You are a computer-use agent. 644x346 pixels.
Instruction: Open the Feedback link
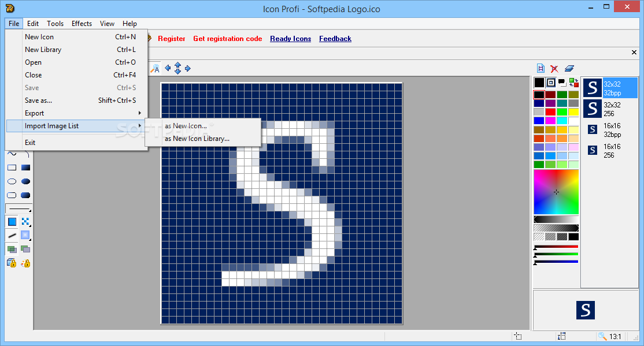point(335,39)
